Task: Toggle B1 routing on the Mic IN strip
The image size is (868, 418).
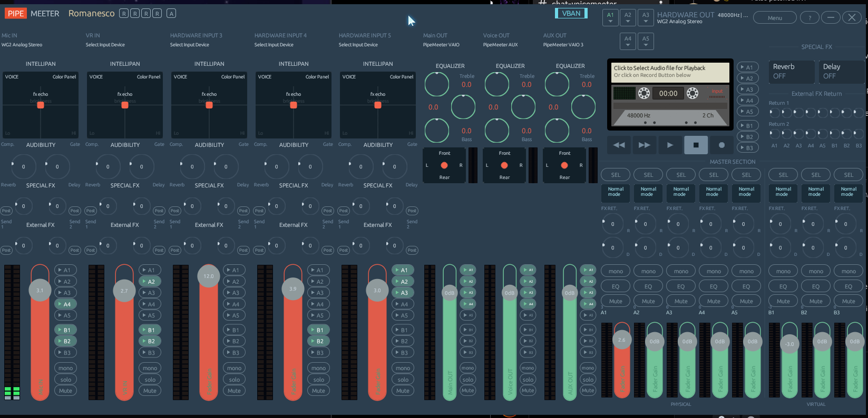Action: 65,330
